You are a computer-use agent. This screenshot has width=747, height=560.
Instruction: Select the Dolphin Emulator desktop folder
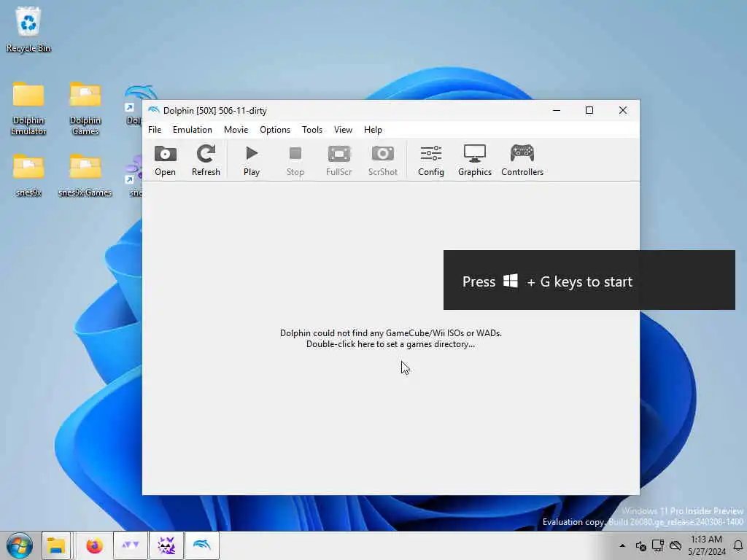click(x=28, y=109)
